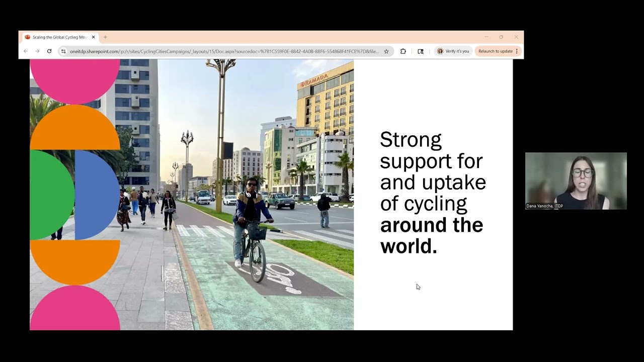Go forward to the next page
The height and width of the screenshot is (362, 644).
pyautogui.click(x=37, y=51)
